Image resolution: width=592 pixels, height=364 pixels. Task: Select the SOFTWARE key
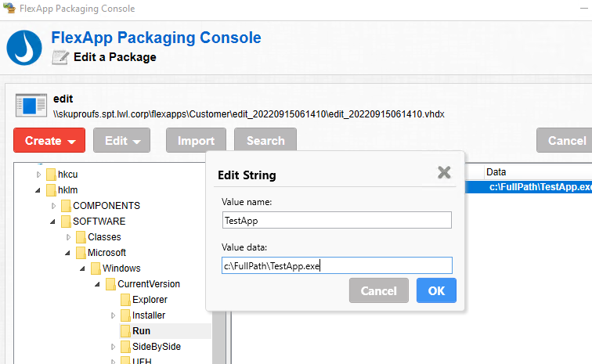(x=99, y=222)
